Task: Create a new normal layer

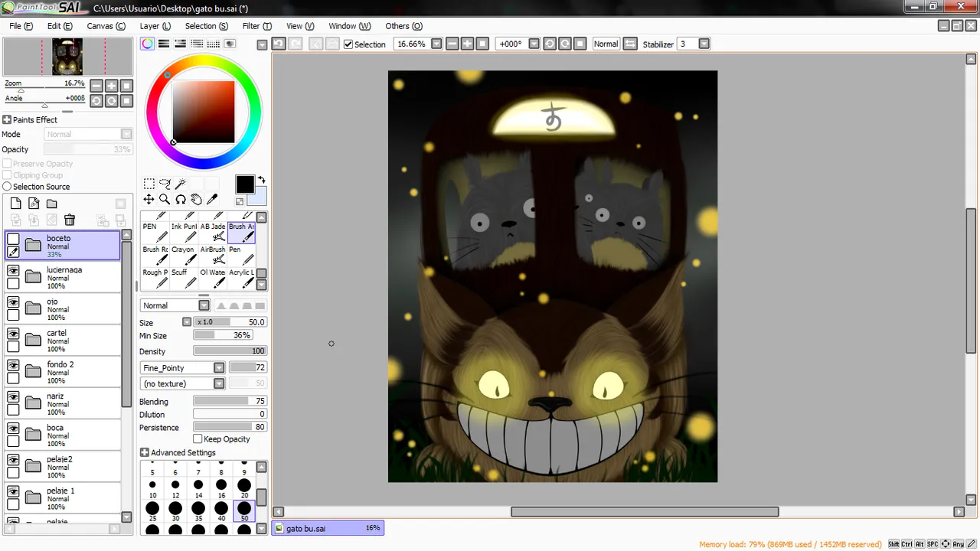Action: 15,204
